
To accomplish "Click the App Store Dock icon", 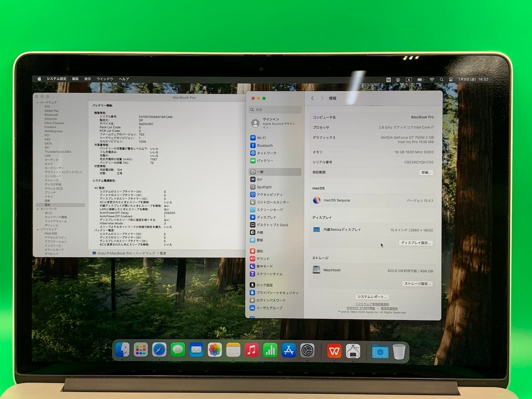I will pos(288,350).
